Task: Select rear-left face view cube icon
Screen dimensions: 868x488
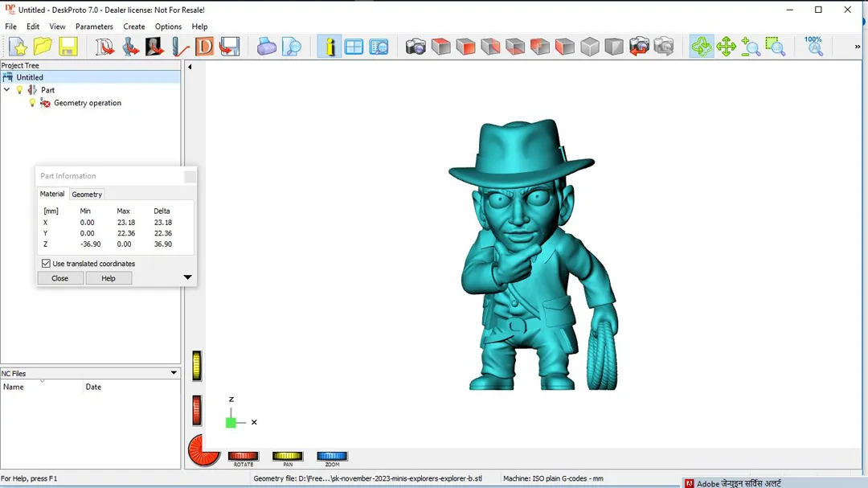Action: (x=540, y=47)
